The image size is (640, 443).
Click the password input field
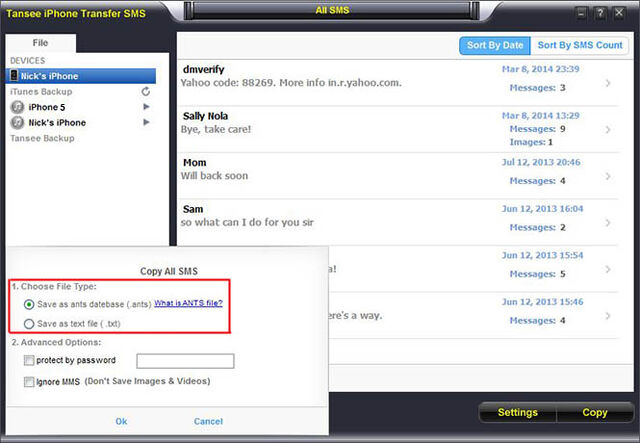pos(185,361)
